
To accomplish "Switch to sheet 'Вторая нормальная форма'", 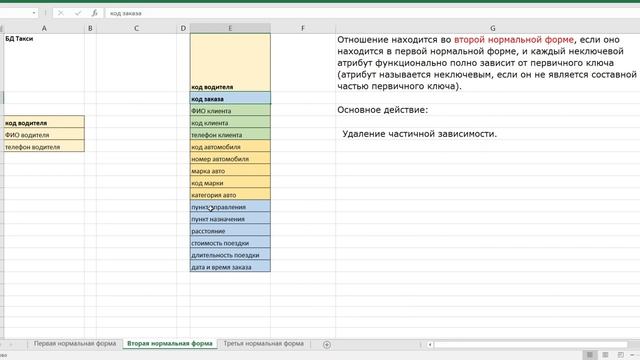I will coord(170,344).
